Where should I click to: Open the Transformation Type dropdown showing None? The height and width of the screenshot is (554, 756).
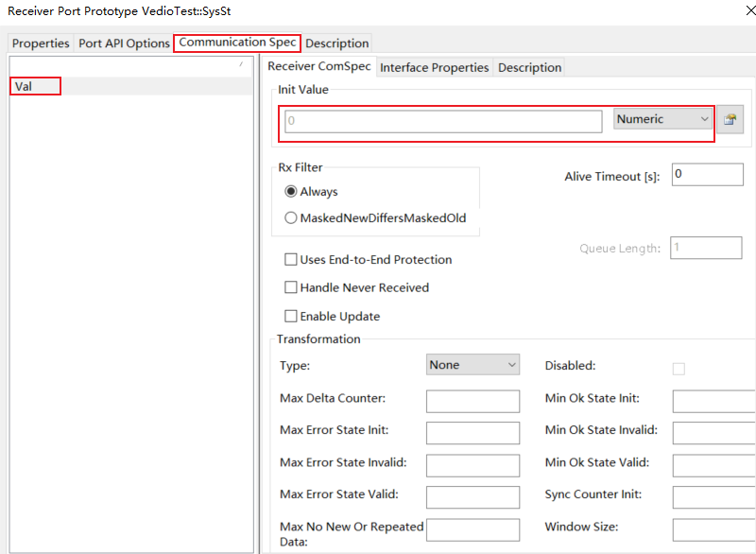pyautogui.click(x=472, y=364)
